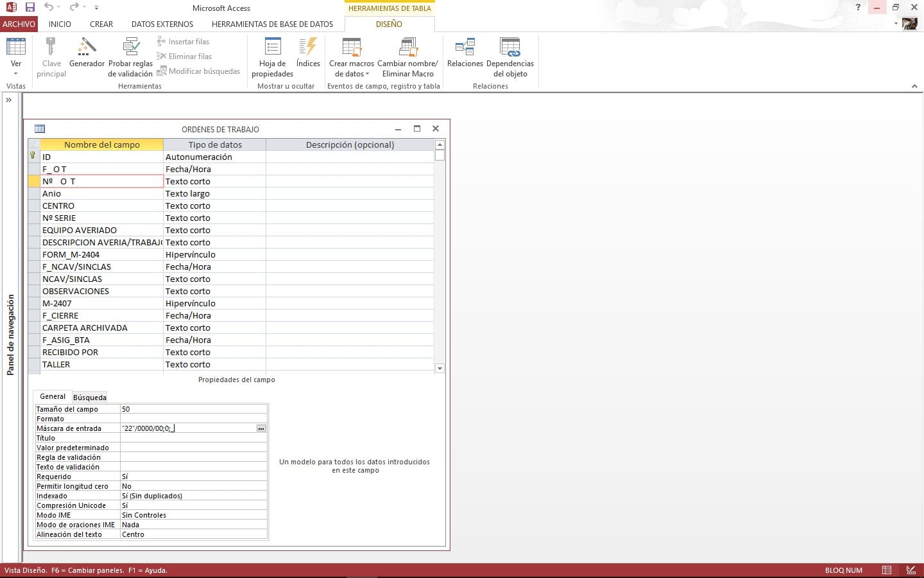The image size is (924, 578).
Task: Click the Clave principal key icon
Action: (51, 47)
